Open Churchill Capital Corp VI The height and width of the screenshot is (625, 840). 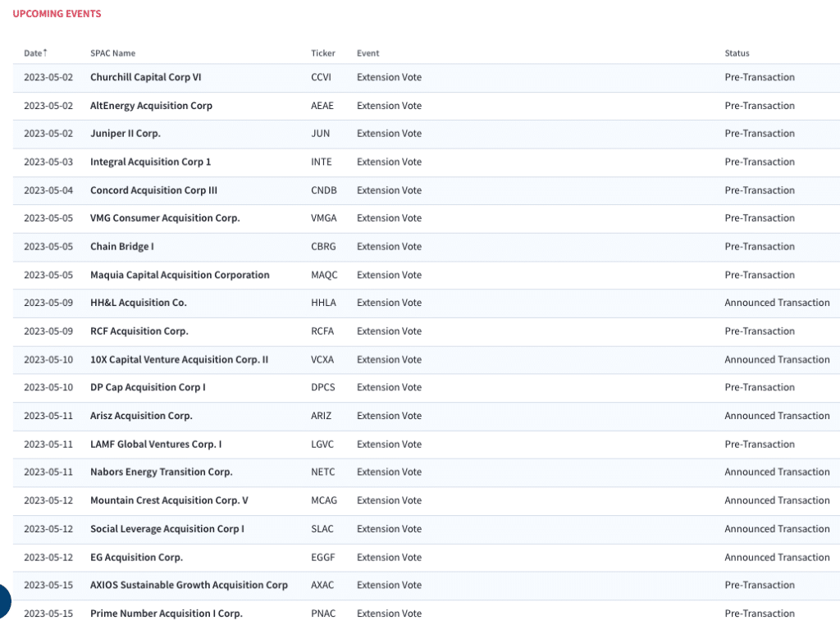(x=146, y=77)
